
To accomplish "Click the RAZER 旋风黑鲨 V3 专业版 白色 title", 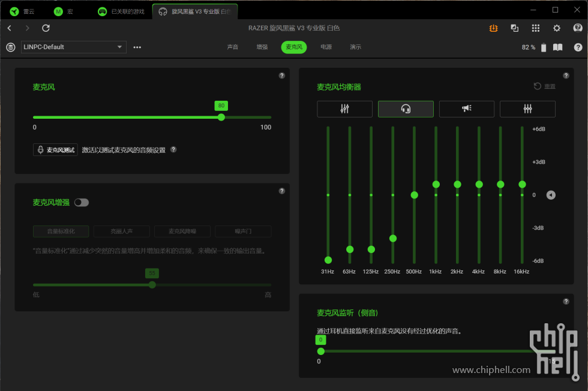I will coord(294,28).
